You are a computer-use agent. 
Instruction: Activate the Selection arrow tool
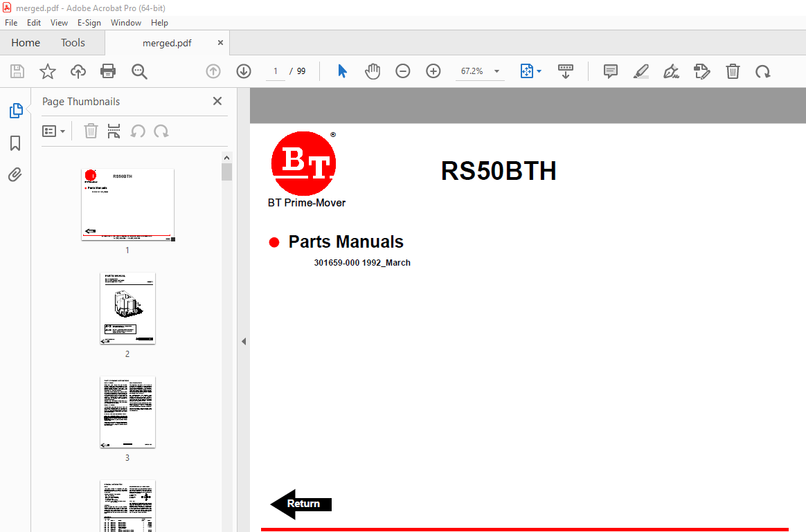[342, 71]
